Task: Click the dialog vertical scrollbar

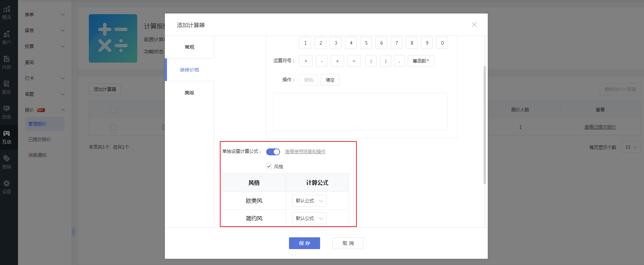Action: point(485,125)
